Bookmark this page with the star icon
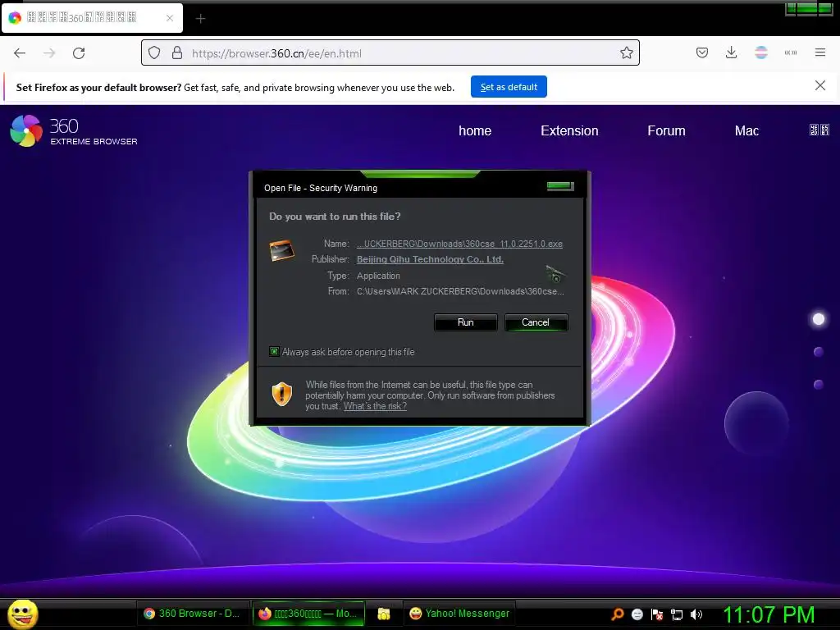Screen dimensions: 840x630 [626, 53]
